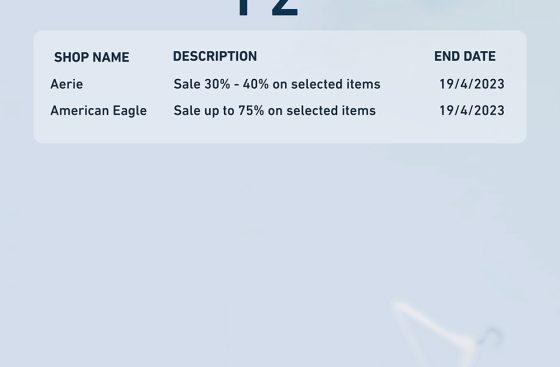Image resolution: width=560 pixels, height=367 pixels.
Task: Click the faint hanger graphic in background
Action: coord(446,330)
